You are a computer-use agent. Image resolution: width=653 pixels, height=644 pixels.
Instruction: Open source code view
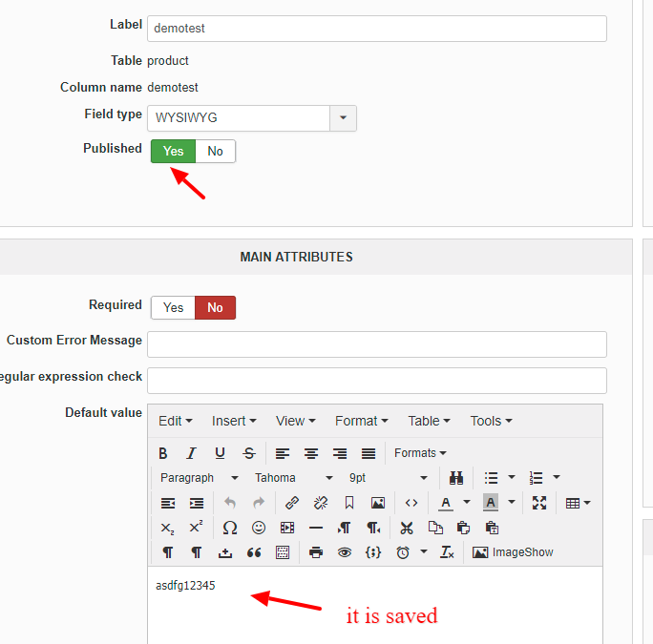(411, 503)
